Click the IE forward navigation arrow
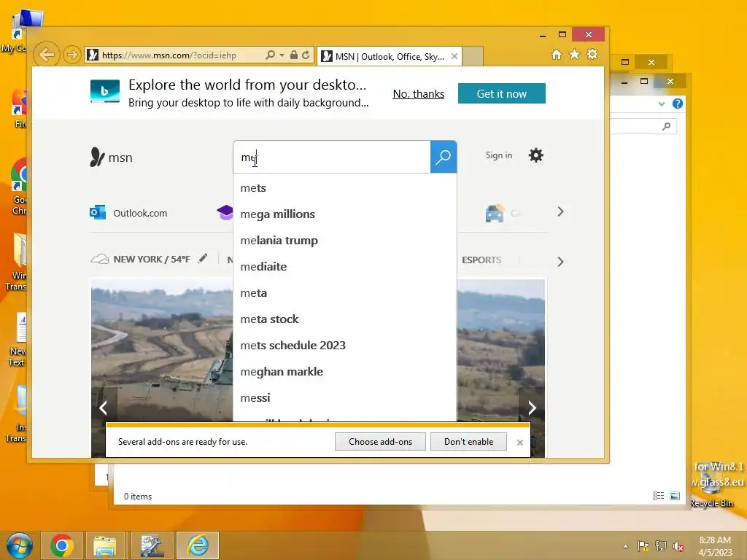This screenshot has height=560, width=747. click(x=71, y=55)
